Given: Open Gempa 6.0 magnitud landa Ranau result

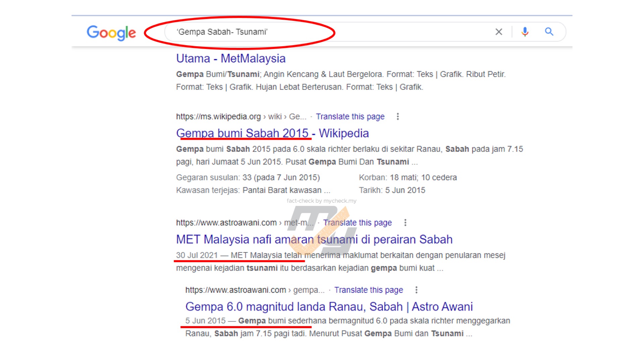Looking at the screenshot, I should click(x=329, y=307).
